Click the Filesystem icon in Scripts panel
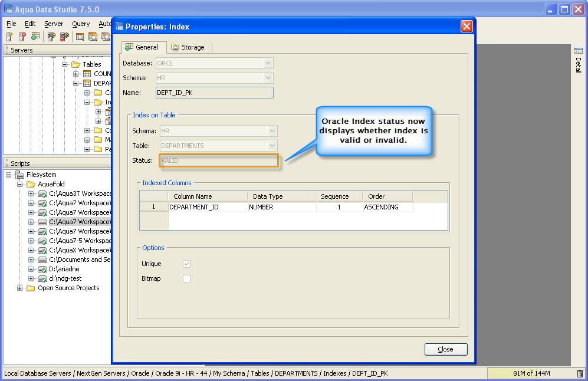Viewport: 588px width, 381px height. [x=19, y=175]
